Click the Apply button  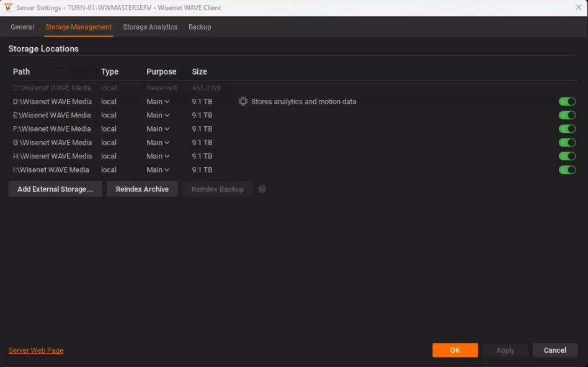coord(505,350)
